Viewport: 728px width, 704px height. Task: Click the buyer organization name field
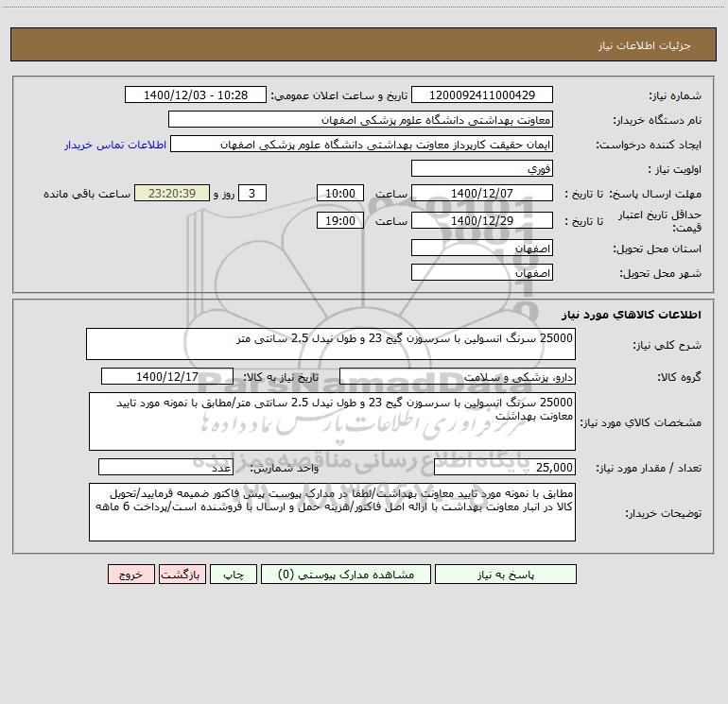tap(360, 119)
